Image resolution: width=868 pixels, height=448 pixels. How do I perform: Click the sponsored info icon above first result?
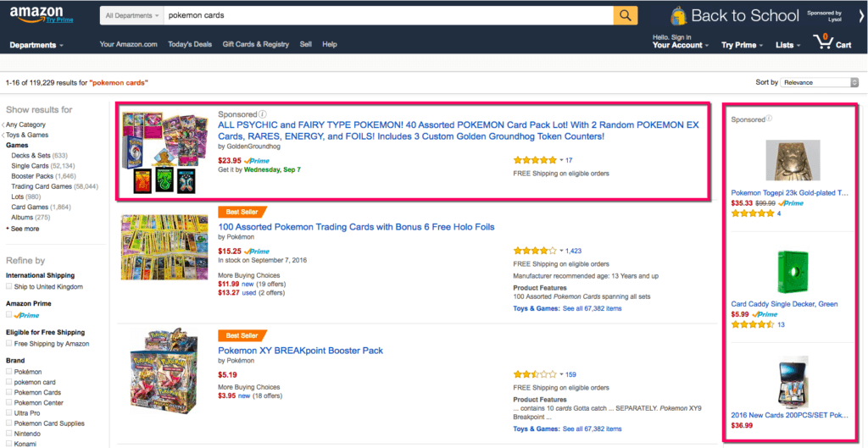263,114
